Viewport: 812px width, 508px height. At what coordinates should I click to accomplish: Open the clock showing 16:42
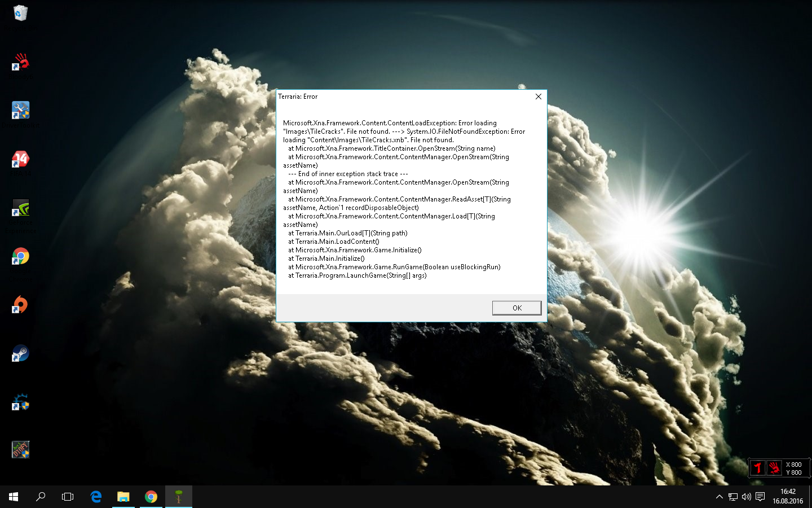(x=788, y=496)
